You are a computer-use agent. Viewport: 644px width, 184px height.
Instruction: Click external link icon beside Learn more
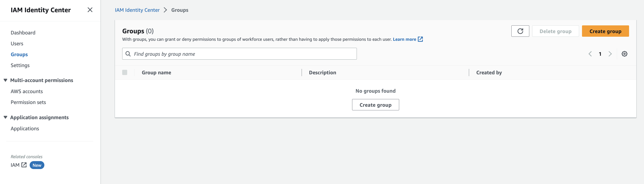pos(420,39)
